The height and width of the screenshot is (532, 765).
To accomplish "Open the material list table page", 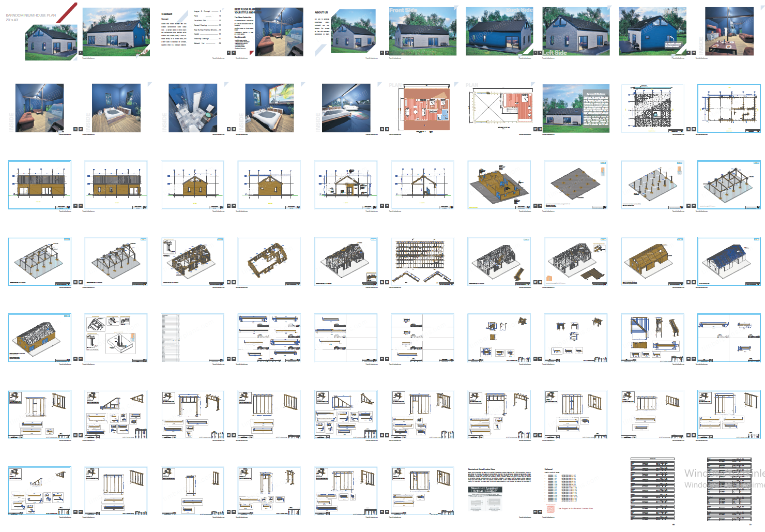I will pos(192,338).
